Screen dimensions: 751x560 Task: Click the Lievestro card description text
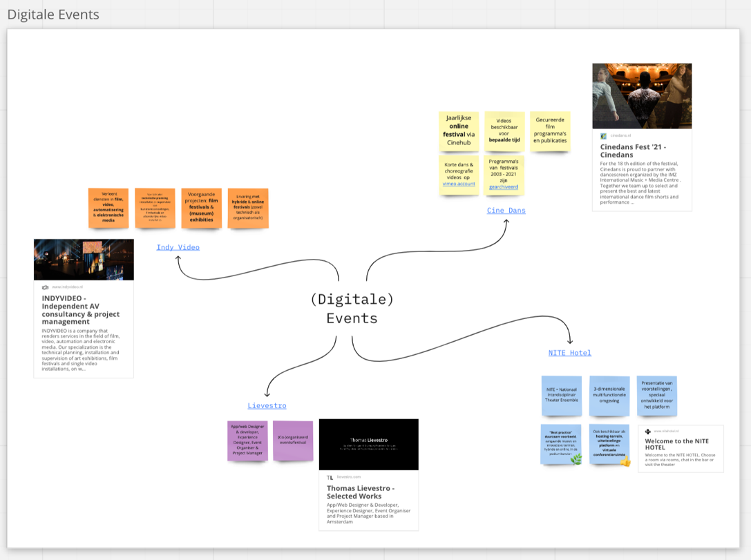pos(368,513)
